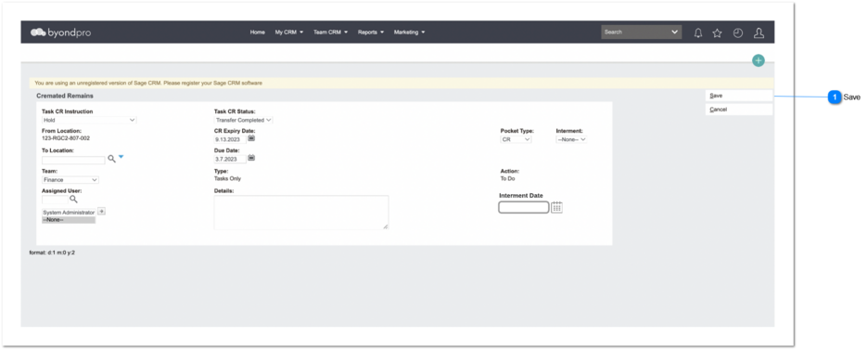Click the byondpro logo
Image resolution: width=868 pixels, height=350 pixels.
[x=60, y=32]
